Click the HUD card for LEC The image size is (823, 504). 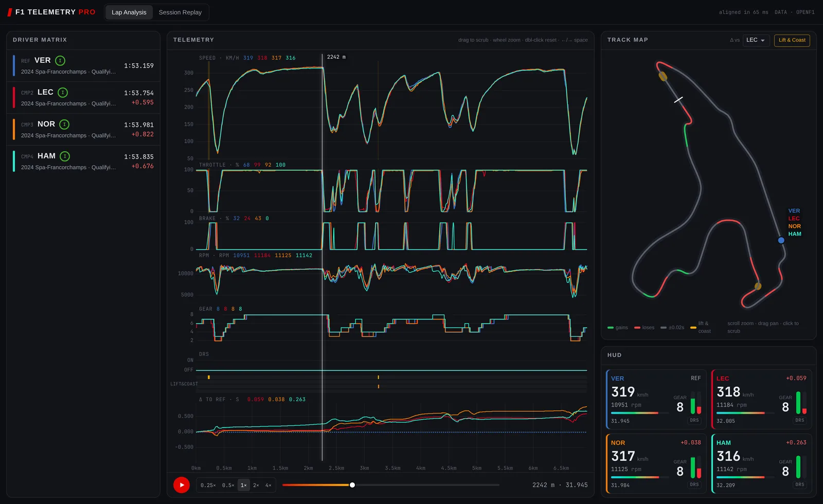coord(761,400)
